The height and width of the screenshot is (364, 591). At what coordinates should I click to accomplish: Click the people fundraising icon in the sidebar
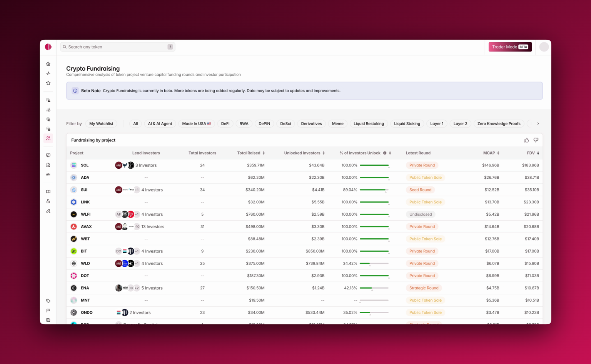(x=48, y=138)
